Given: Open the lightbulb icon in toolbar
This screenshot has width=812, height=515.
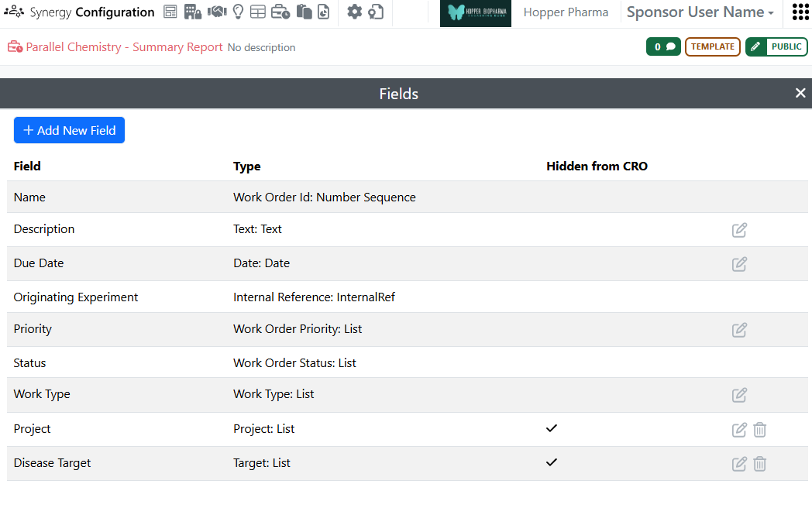Looking at the screenshot, I should 238,12.
